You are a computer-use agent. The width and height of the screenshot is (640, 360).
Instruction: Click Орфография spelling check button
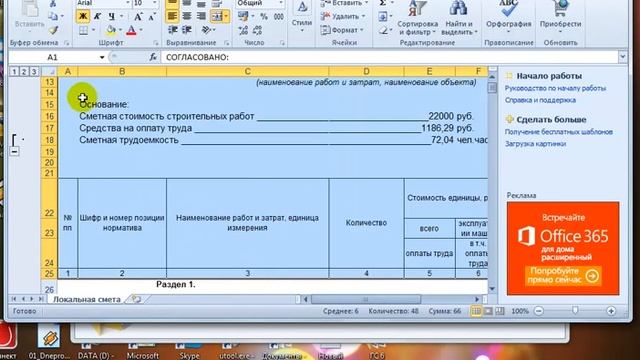(x=509, y=17)
